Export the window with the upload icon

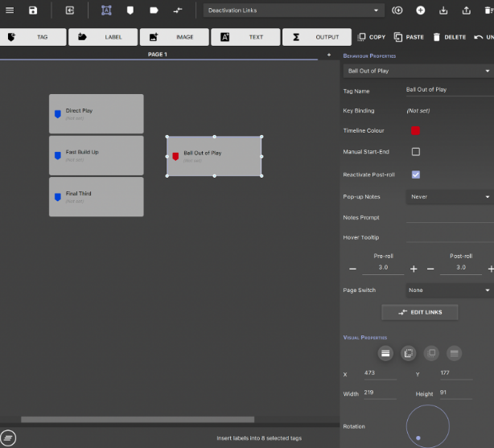pyautogui.click(x=467, y=10)
